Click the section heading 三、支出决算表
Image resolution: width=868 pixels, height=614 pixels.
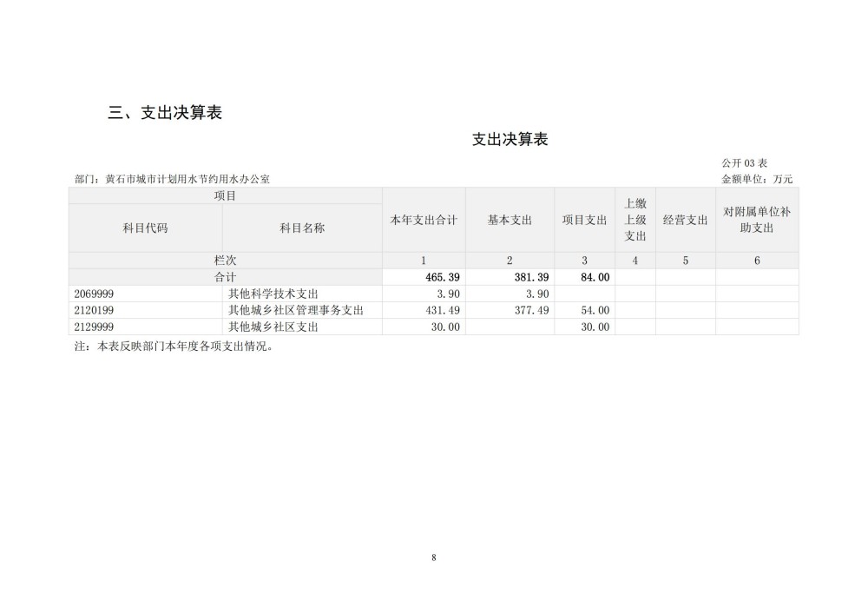pyautogui.click(x=165, y=112)
